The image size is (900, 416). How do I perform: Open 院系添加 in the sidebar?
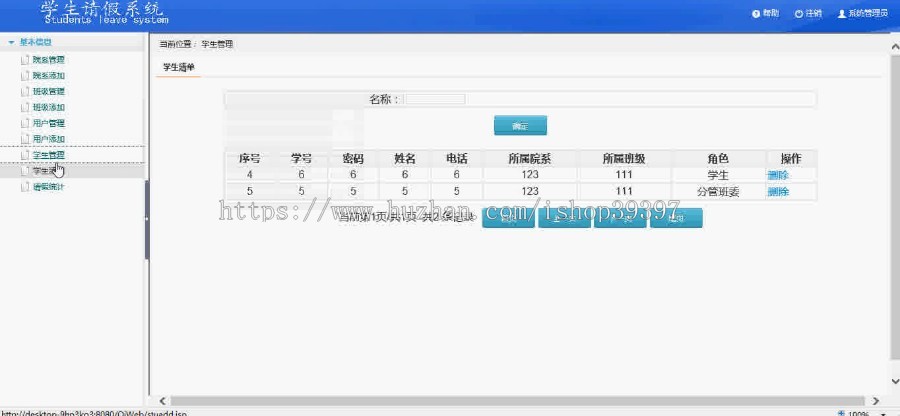(x=49, y=76)
